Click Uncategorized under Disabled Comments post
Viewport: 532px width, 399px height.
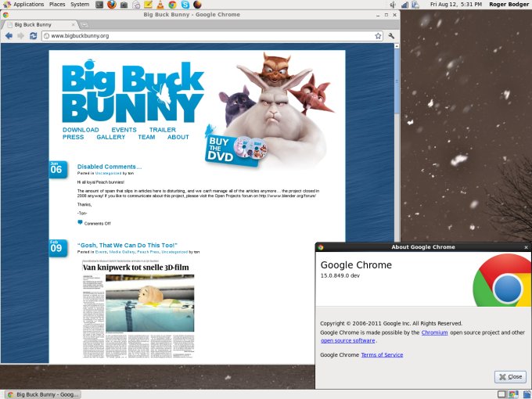tap(108, 173)
